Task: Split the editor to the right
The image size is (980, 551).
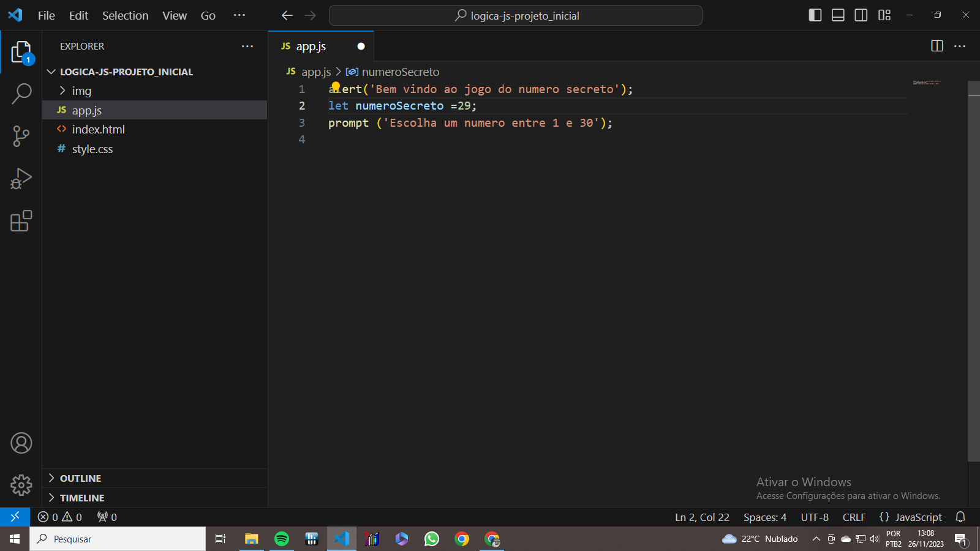Action: coord(937,46)
